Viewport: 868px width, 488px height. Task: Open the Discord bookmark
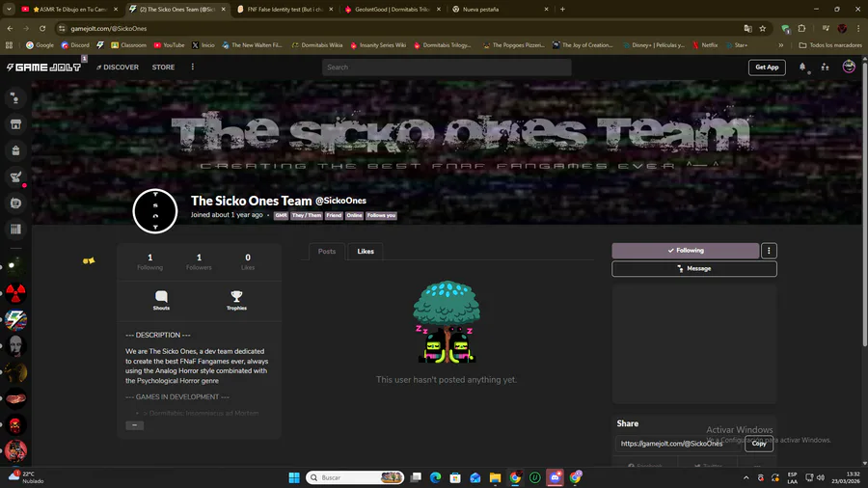pos(75,45)
